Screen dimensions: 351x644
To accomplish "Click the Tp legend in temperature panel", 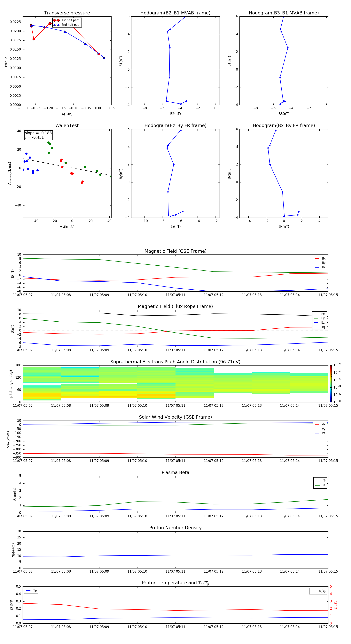I will tap(31, 591).
